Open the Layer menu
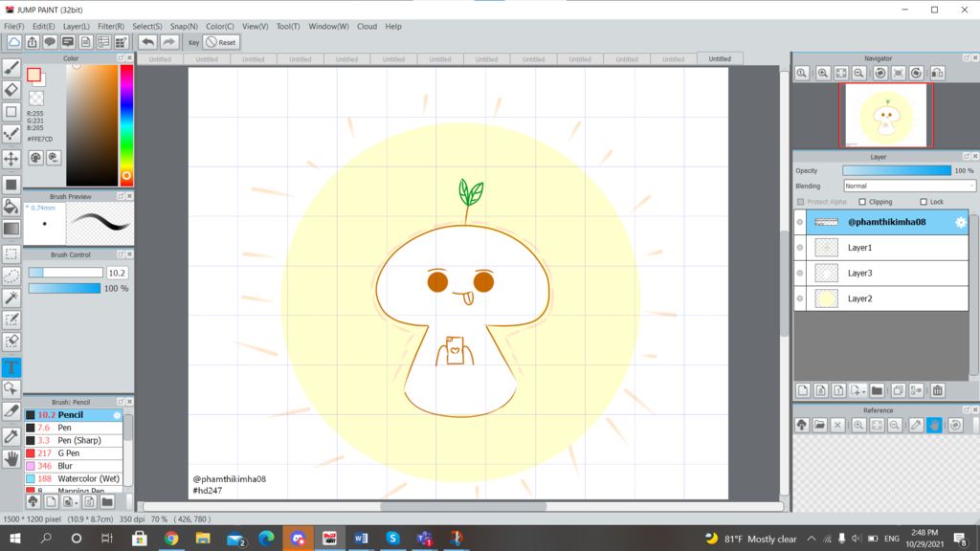This screenshot has width=980, height=551. click(77, 26)
